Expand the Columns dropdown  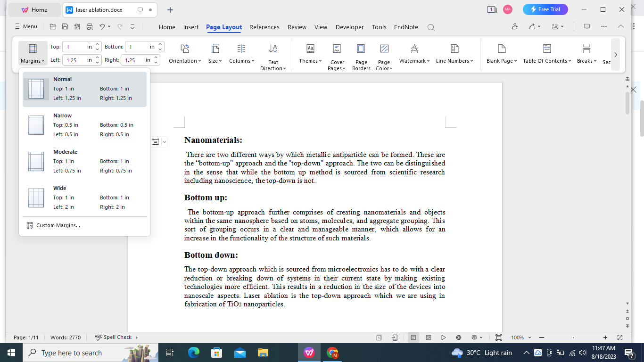241,53
